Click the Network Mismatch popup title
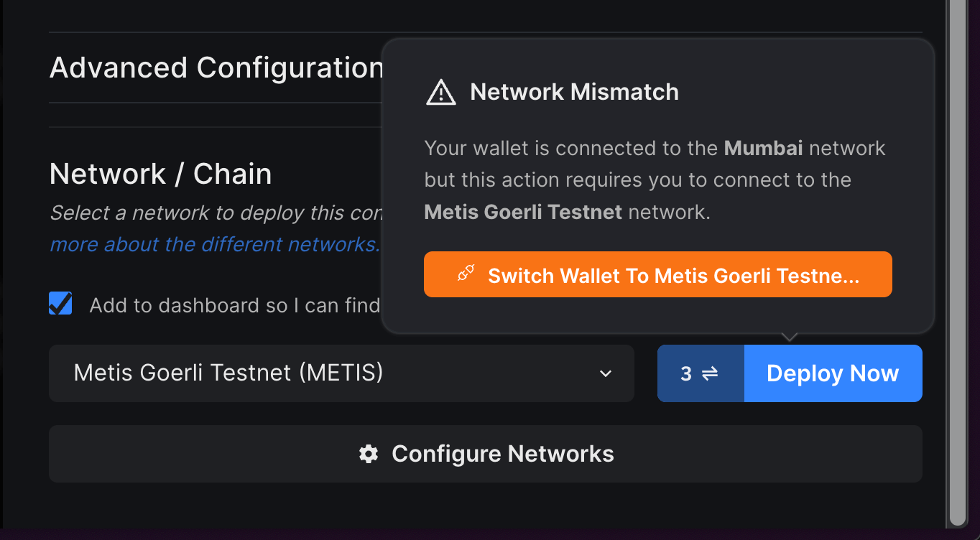The height and width of the screenshot is (540, 980). [574, 92]
